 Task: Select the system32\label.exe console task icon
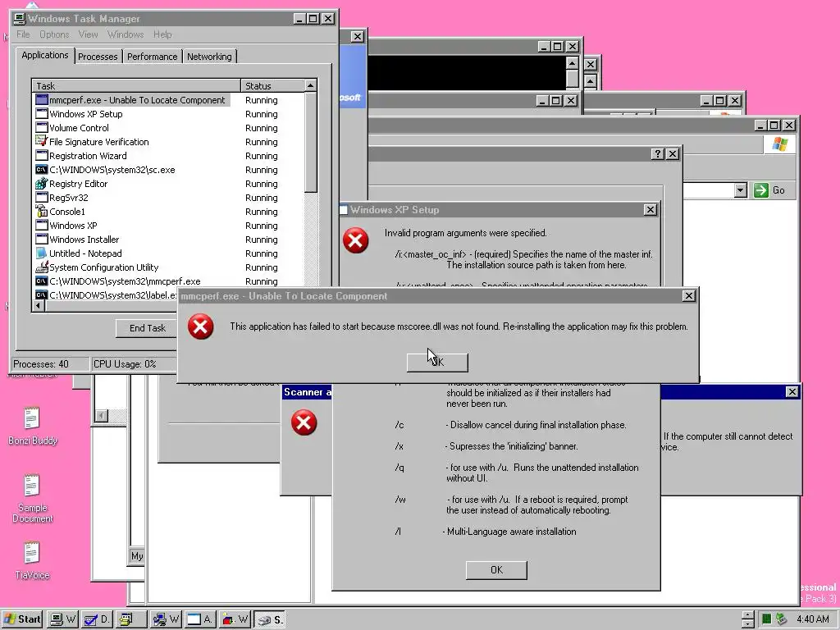click(41, 295)
